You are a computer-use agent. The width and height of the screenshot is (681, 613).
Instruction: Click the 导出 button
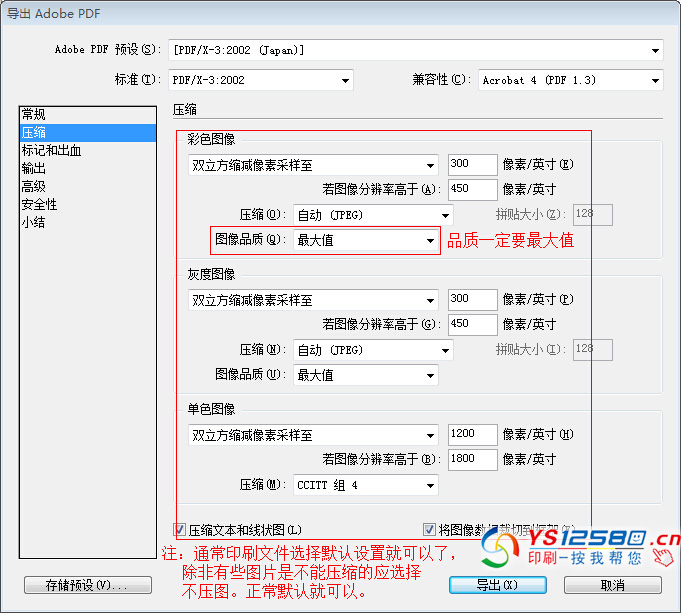pos(497,585)
